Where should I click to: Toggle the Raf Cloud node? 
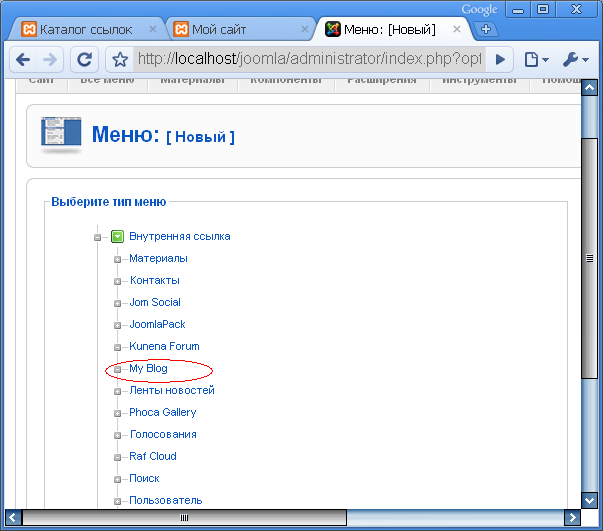(x=117, y=457)
